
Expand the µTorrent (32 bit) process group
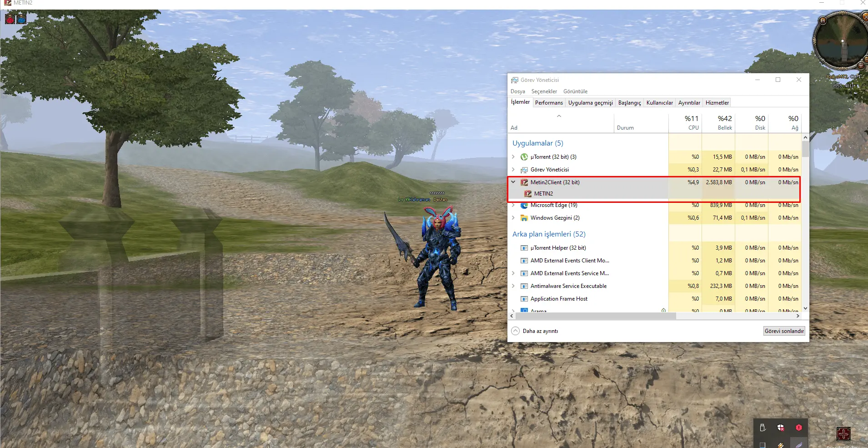coord(513,157)
